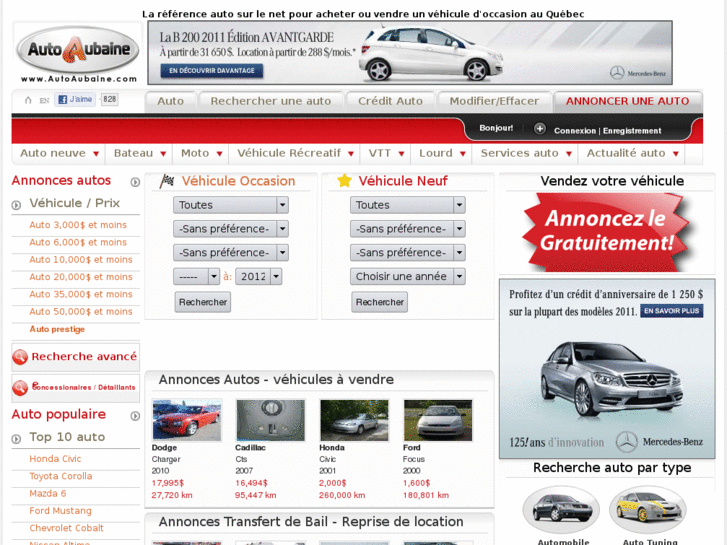This screenshot has width=727, height=545.
Task: Click Annoncez le Gratuitement banner
Action: pyautogui.click(x=607, y=232)
